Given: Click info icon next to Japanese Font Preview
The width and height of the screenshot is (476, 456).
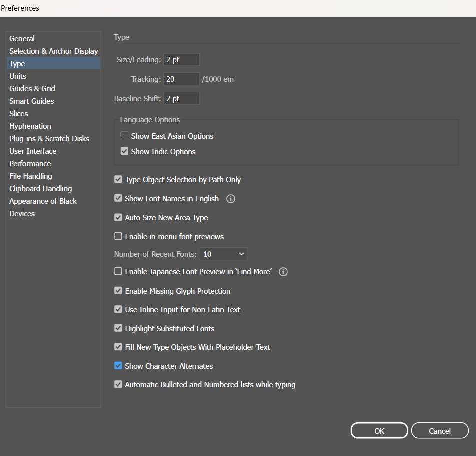Looking at the screenshot, I should pos(283,272).
